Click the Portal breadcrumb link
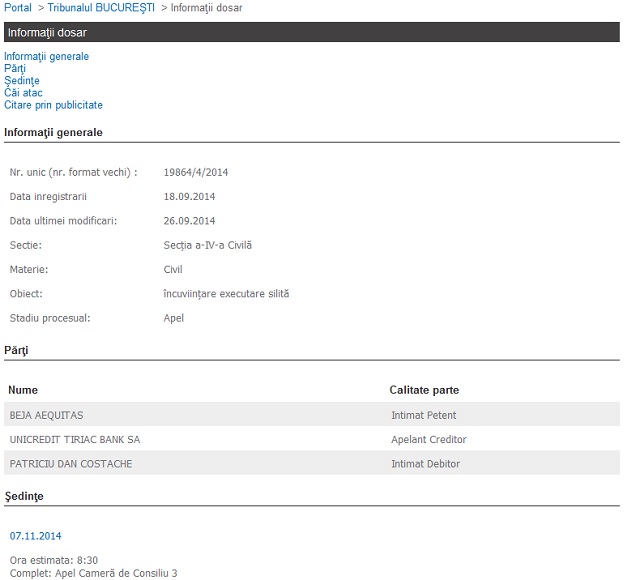640x580 pixels. tap(18, 8)
